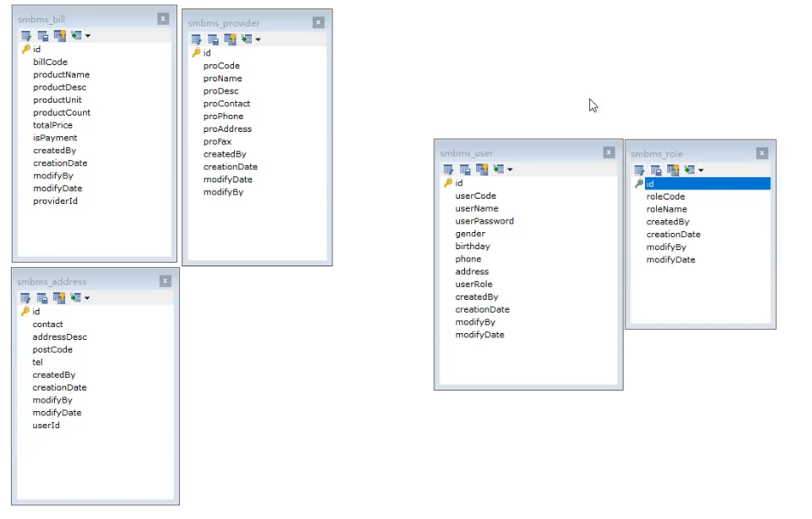Click the yellow key table icon in smbms_provider
The height and width of the screenshot is (519, 812).
[x=230, y=39]
